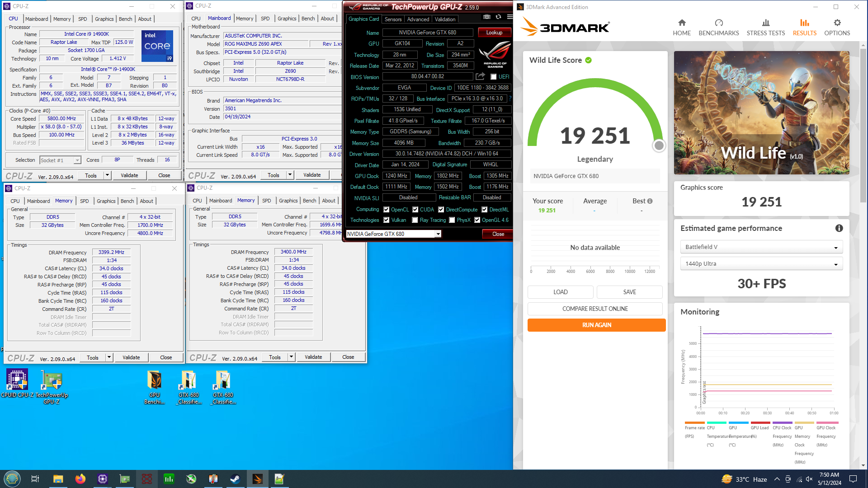Click the Frame rate orange legend swatch
This screenshot has height=488, width=868.
pyautogui.click(x=695, y=423)
